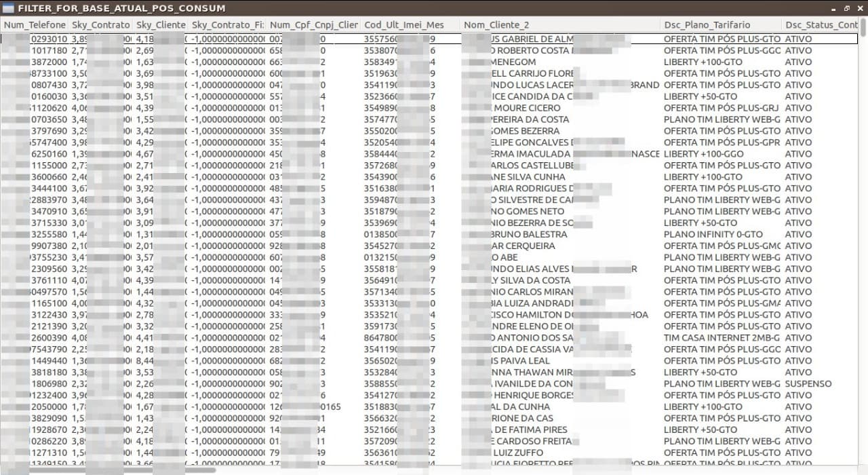Select the OFERTA TIM PÓS PLUS-GRJ cell
The height and width of the screenshot is (475, 868).
[x=721, y=107]
